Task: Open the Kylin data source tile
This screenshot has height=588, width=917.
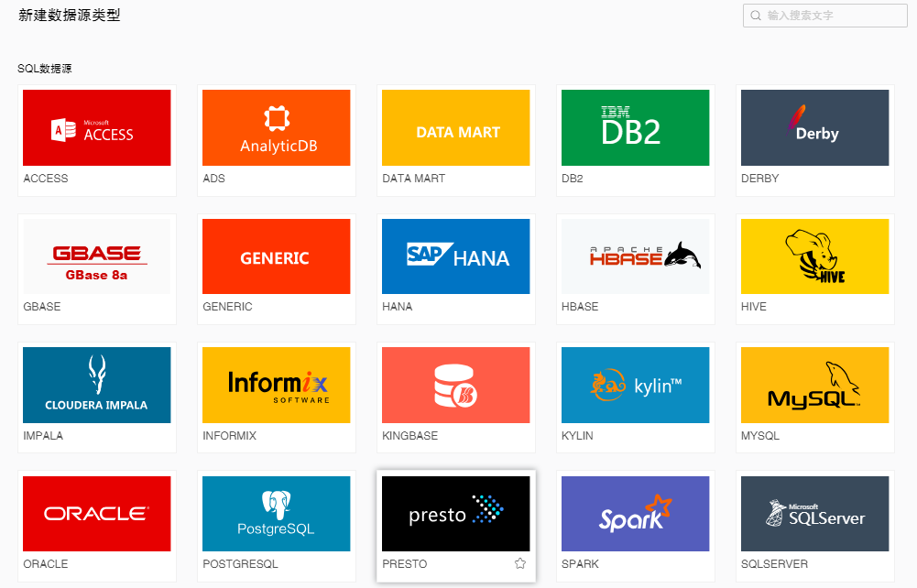Action: point(635,385)
